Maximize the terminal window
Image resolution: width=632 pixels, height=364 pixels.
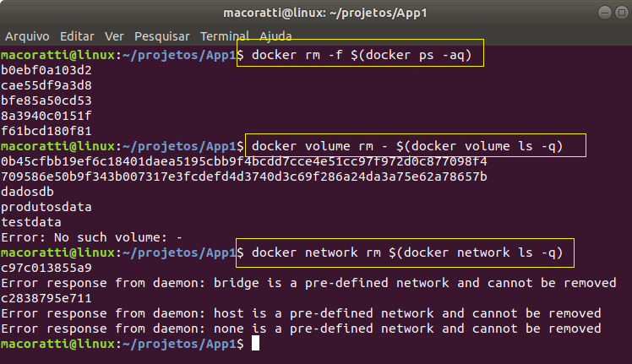coord(622,13)
